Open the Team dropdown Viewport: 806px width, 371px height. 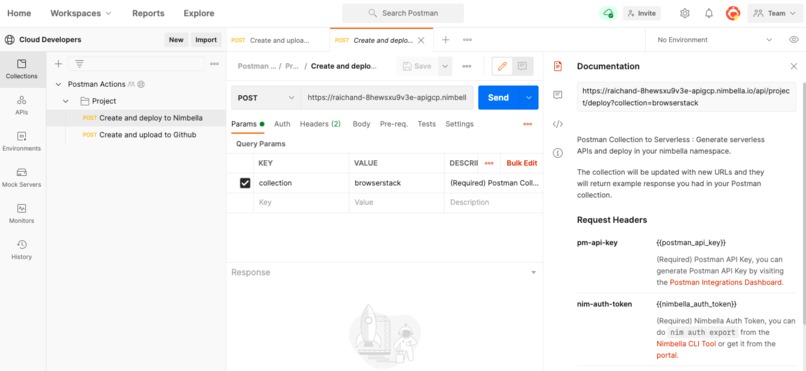pos(774,13)
